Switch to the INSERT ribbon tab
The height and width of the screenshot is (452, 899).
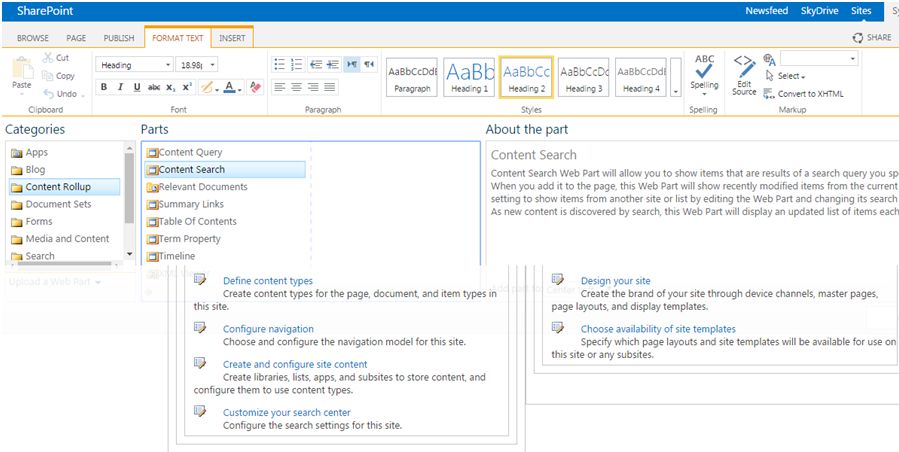pos(232,38)
